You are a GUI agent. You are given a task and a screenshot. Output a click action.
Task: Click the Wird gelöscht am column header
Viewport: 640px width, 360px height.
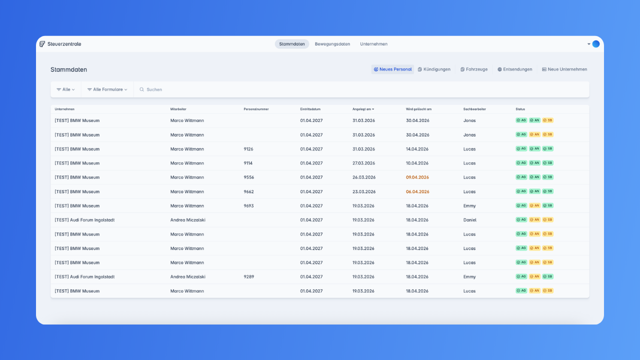419,109
